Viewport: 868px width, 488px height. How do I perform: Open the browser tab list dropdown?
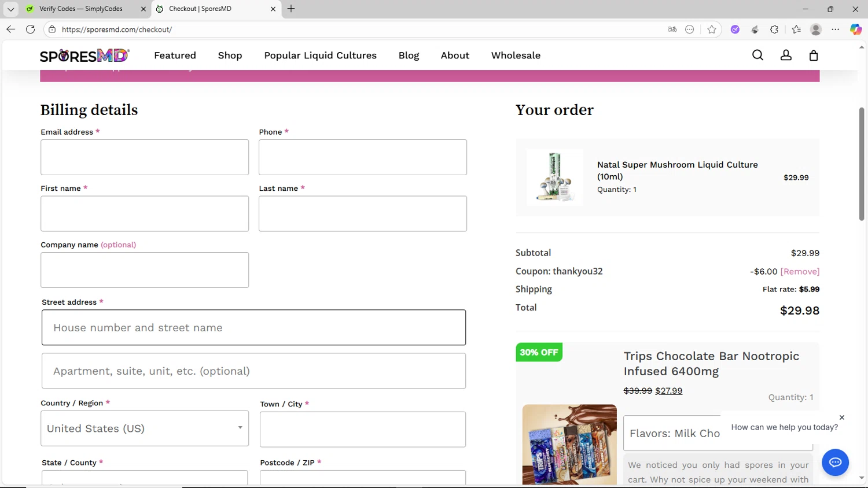pos(10,9)
